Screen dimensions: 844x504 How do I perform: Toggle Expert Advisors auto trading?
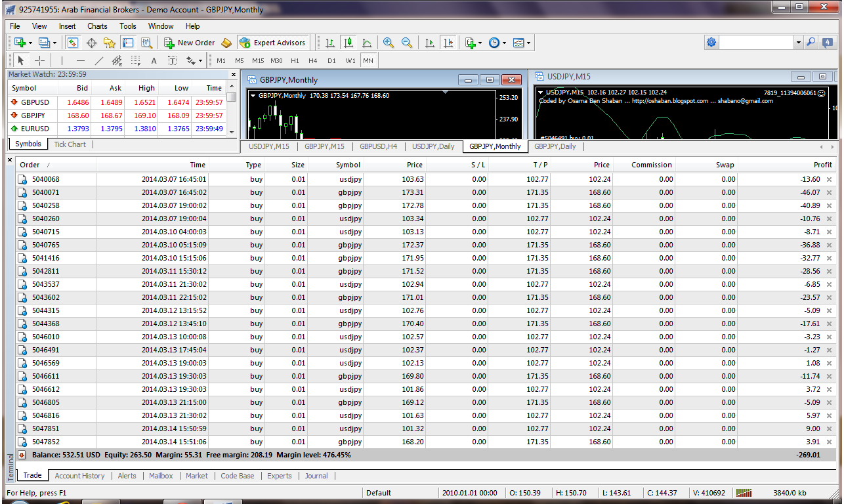pyautogui.click(x=273, y=43)
